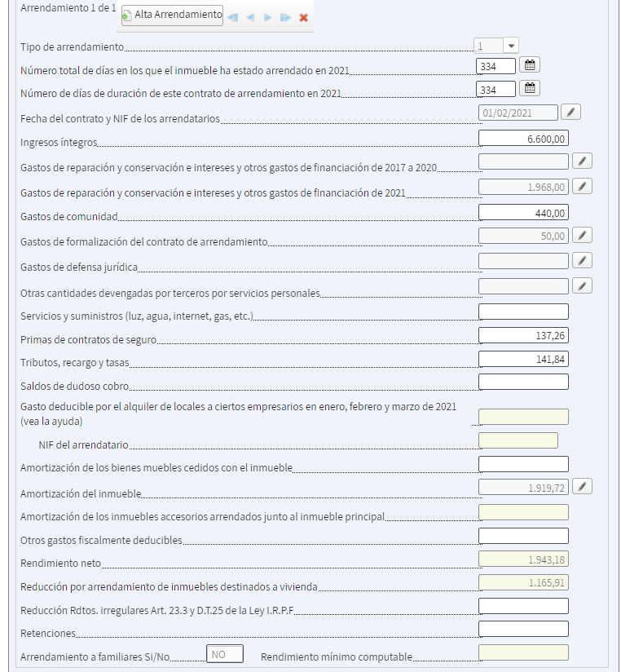Click the Servicios y suministros input field

click(x=523, y=311)
